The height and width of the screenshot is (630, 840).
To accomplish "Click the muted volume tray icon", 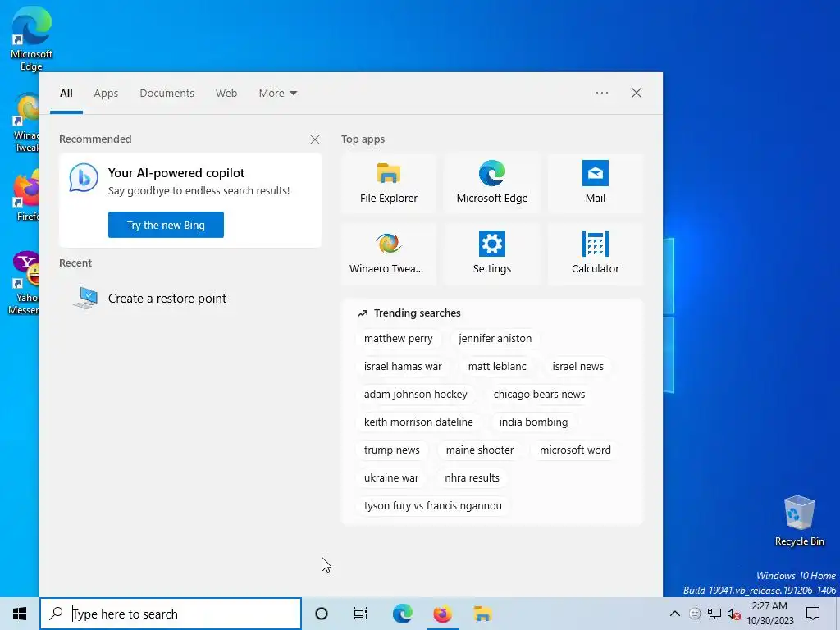I will [x=734, y=614].
